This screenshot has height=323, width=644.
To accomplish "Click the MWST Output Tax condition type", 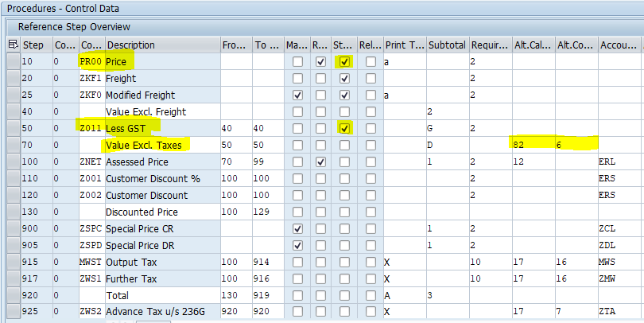I will (x=91, y=262).
